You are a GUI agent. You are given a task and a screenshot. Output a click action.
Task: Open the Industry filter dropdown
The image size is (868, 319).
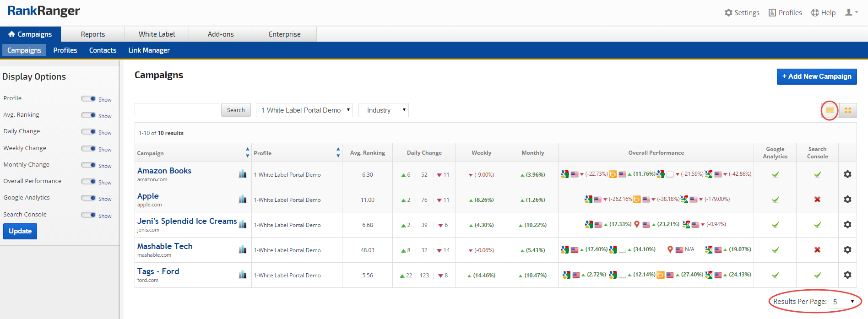pos(384,110)
